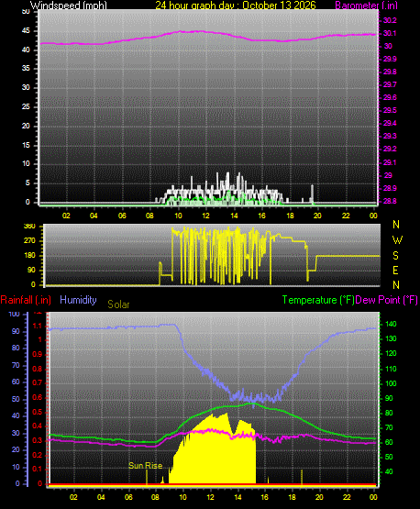The width and height of the screenshot is (420, 509).
Task: Click hour 12 on windspeed chart time axis
Action: (205, 216)
